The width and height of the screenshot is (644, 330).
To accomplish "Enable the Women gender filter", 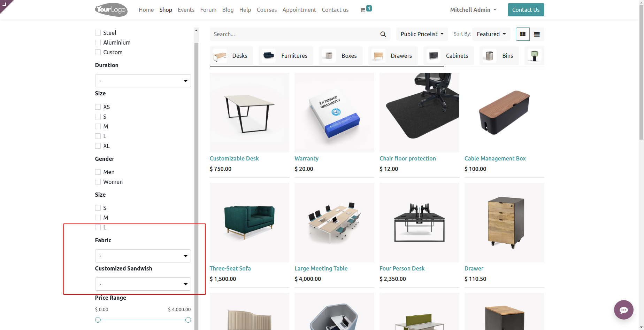I will pyautogui.click(x=98, y=182).
